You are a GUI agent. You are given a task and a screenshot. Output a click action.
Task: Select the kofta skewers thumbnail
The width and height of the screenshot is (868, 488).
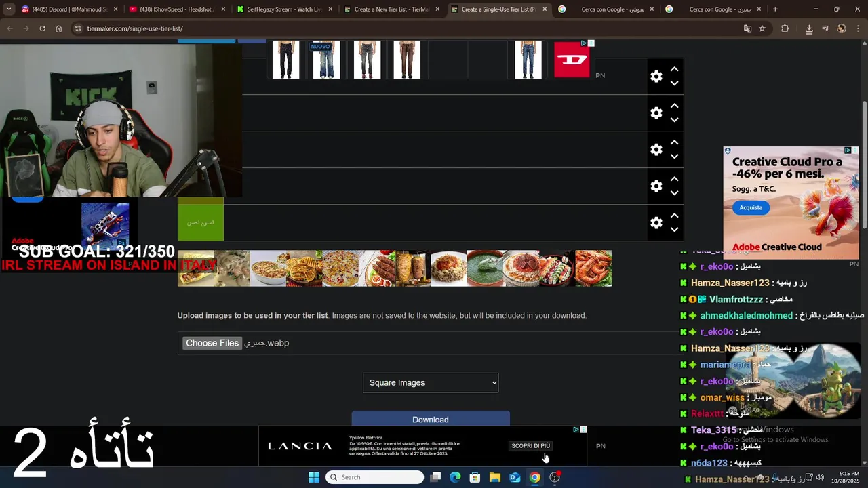[x=376, y=268]
